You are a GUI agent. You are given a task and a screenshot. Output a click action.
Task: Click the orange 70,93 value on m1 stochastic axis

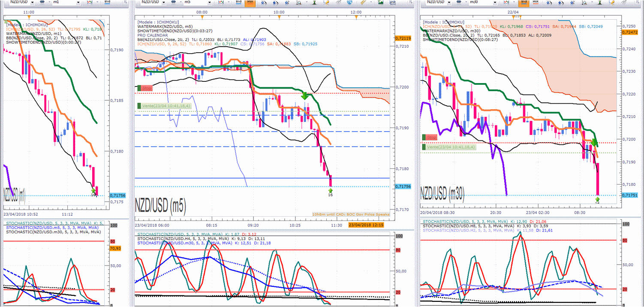[x=116, y=248]
